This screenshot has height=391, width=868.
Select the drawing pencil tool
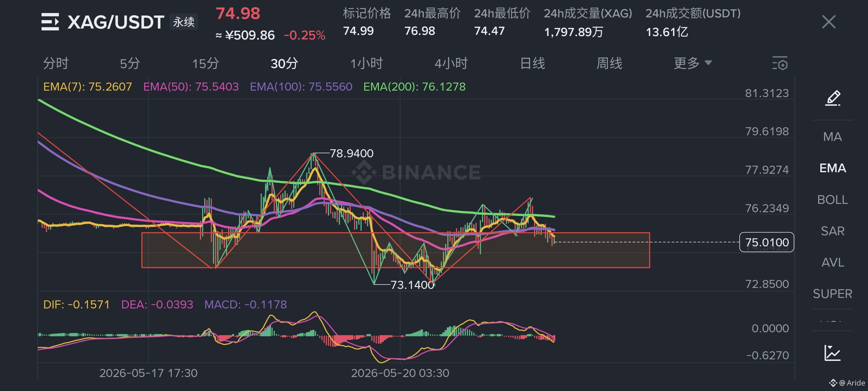click(833, 98)
